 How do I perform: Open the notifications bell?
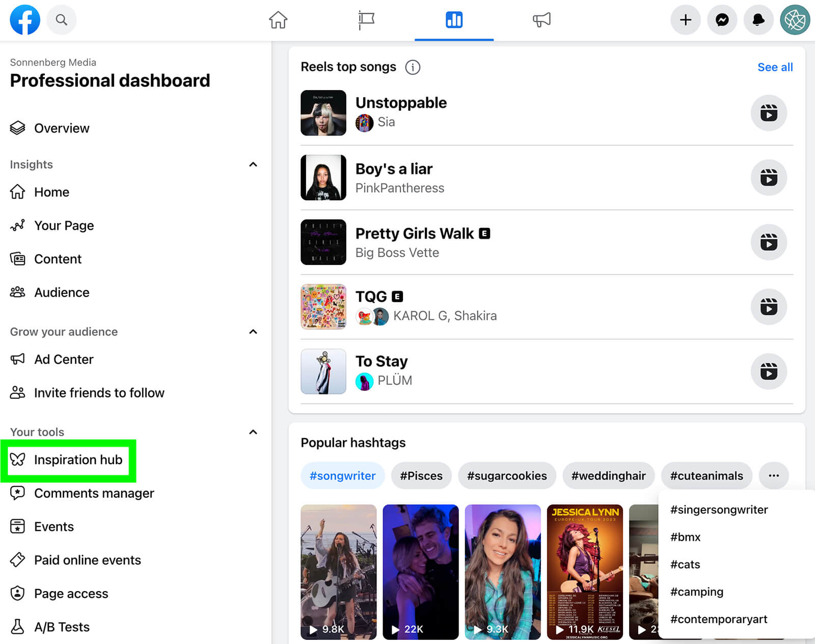(x=758, y=20)
